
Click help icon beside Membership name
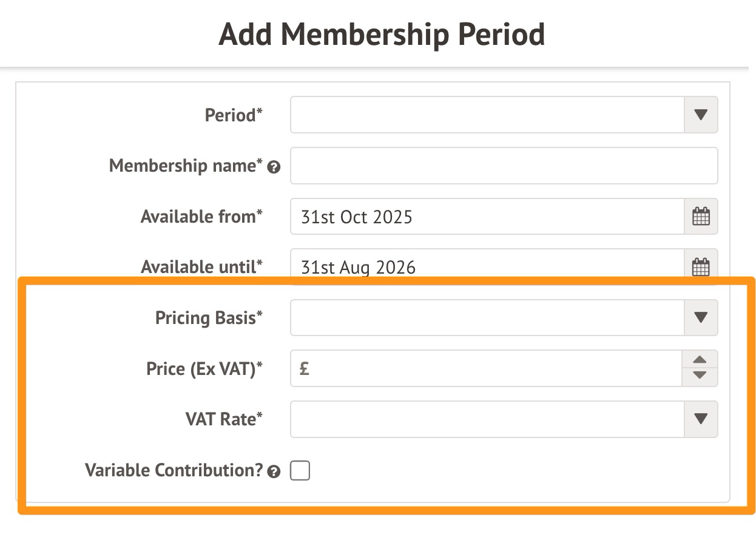(274, 167)
